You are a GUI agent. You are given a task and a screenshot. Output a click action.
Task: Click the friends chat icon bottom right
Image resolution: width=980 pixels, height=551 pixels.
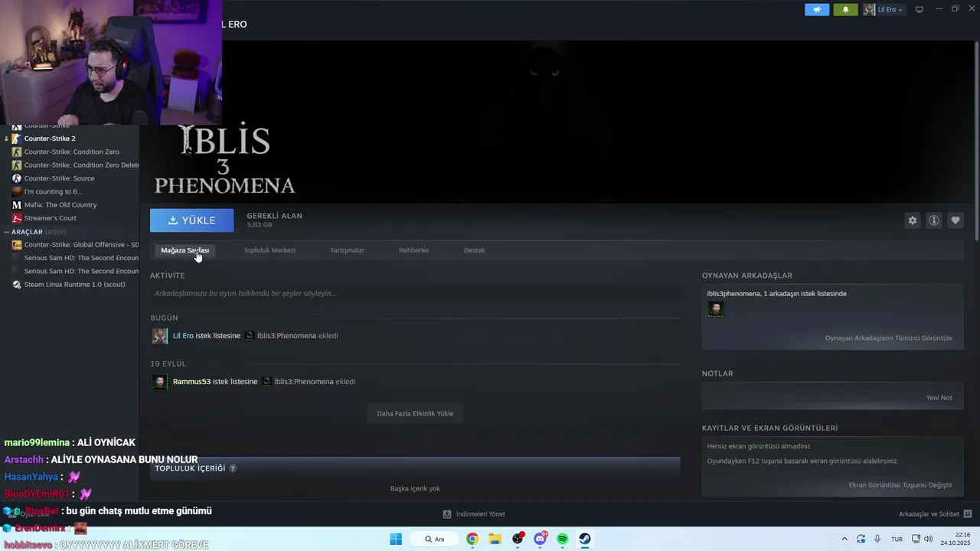[967, 514]
